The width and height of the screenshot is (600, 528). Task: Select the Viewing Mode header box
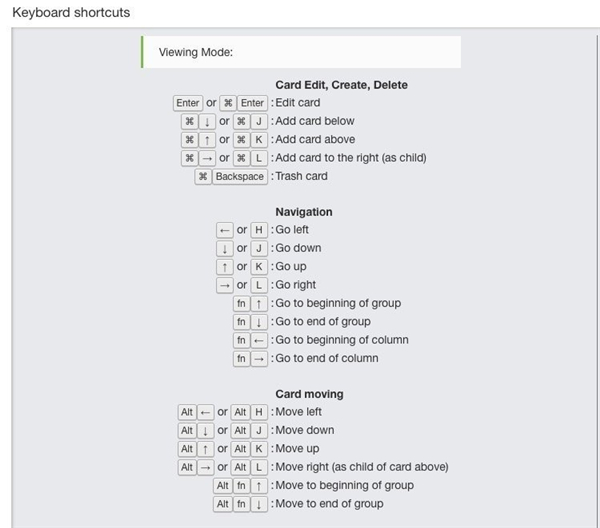(x=301, y=52)
